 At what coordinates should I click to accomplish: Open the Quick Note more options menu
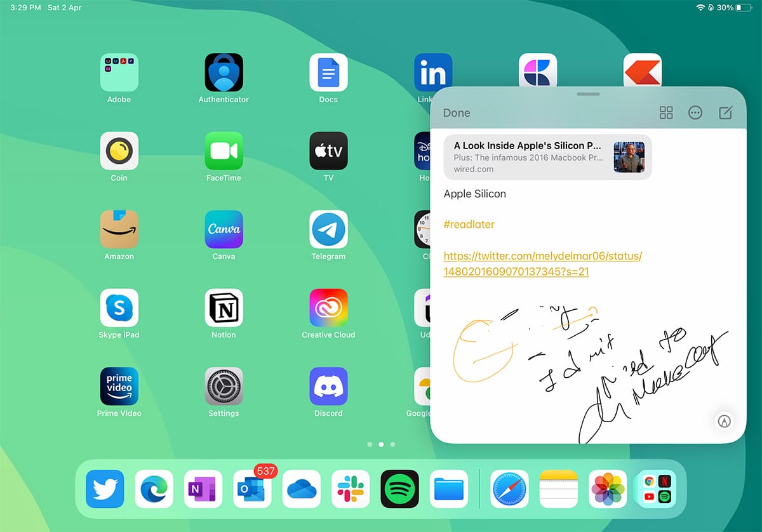[x=695, y=113]
